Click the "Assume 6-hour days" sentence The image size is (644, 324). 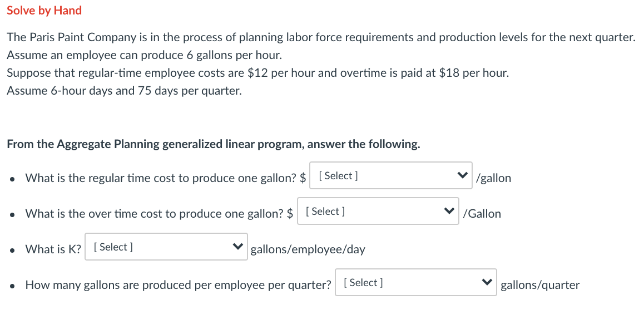124,91
